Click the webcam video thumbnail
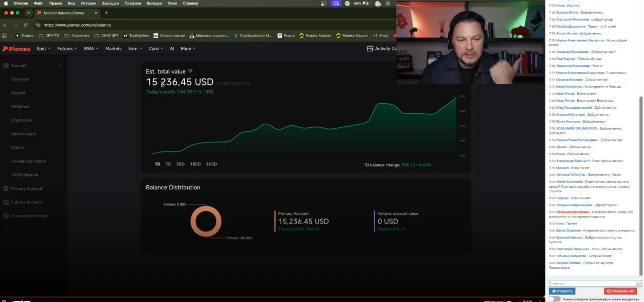644x302 pixels. [x=470, y=42]
